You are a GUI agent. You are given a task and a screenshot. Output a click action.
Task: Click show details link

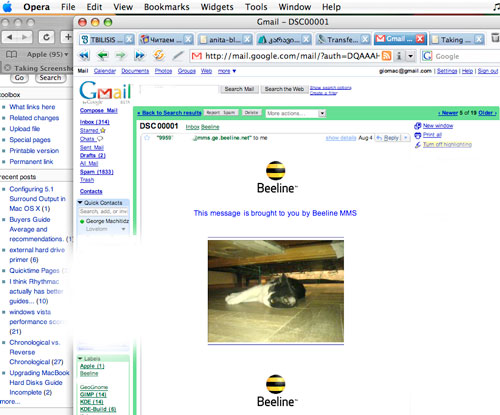click(x=341, y=138)
